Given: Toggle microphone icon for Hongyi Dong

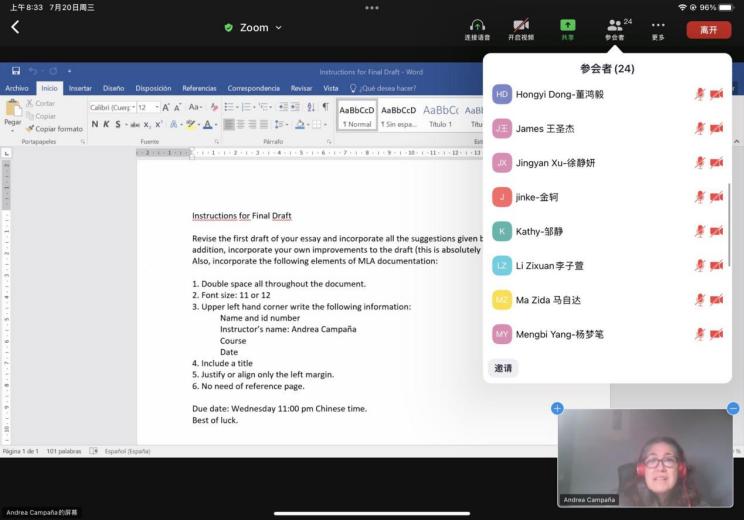Looking at the screenshot, I should pos(700,94).
